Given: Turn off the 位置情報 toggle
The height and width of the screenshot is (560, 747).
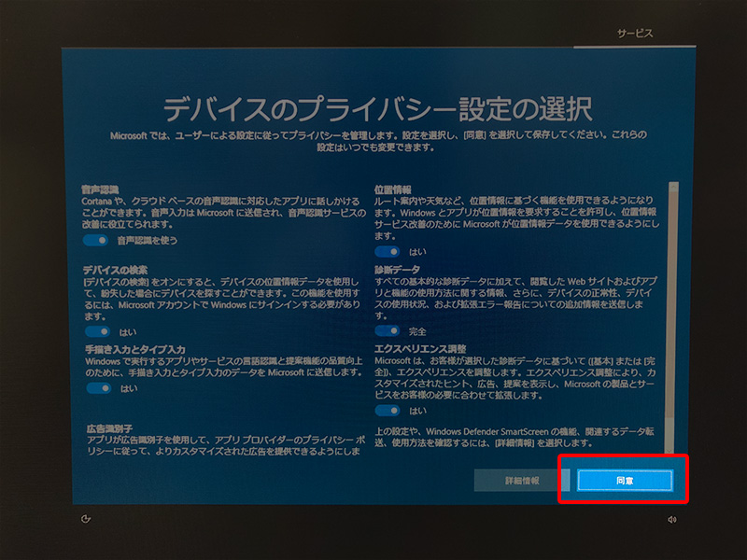Looking at the screenshot, I should pos(388,251).
